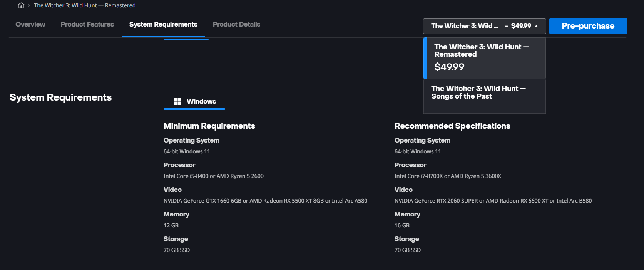This screenshot has height=270, width=644.
Task: Choose Songs of the Past option
Action: 485,96
